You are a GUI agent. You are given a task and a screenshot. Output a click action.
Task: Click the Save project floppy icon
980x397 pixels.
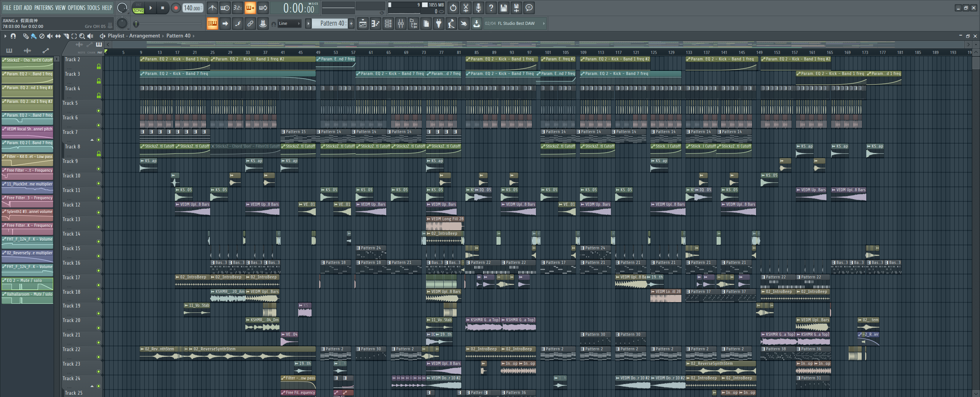[503, 8]
